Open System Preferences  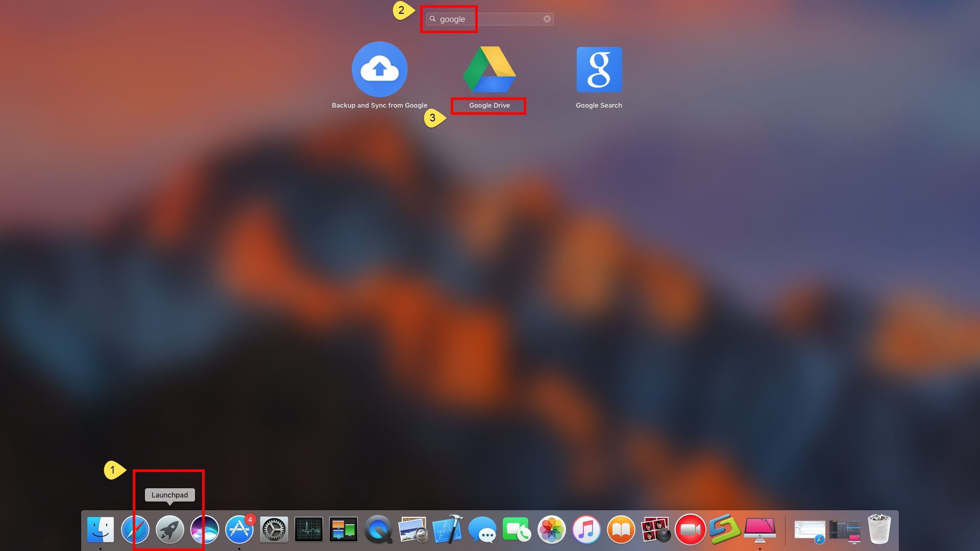tap(274, 530)
